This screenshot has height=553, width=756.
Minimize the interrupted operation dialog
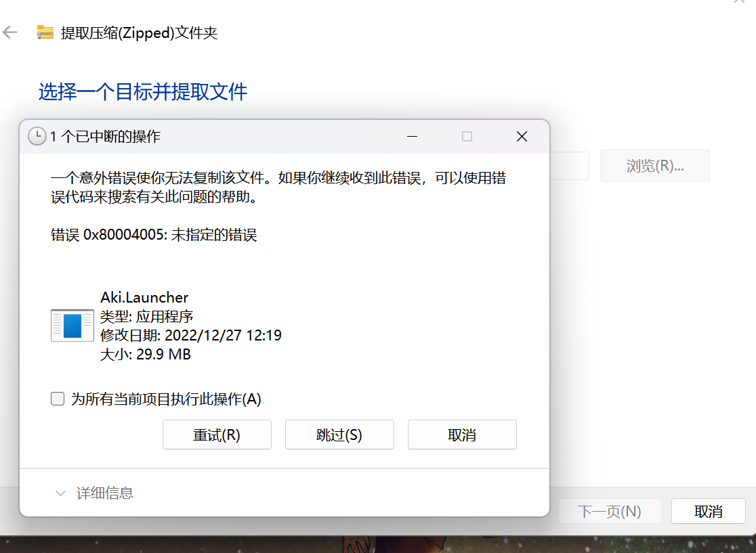click(x=412, y=136)
